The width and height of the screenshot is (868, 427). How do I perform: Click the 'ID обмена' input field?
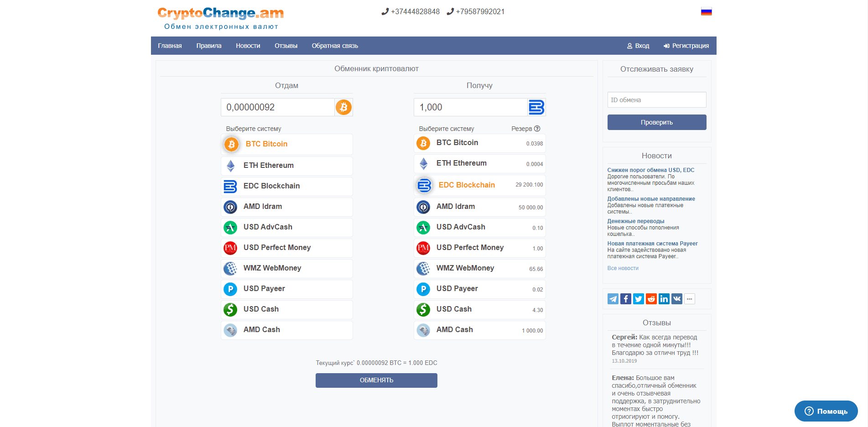tap(656, 99)
